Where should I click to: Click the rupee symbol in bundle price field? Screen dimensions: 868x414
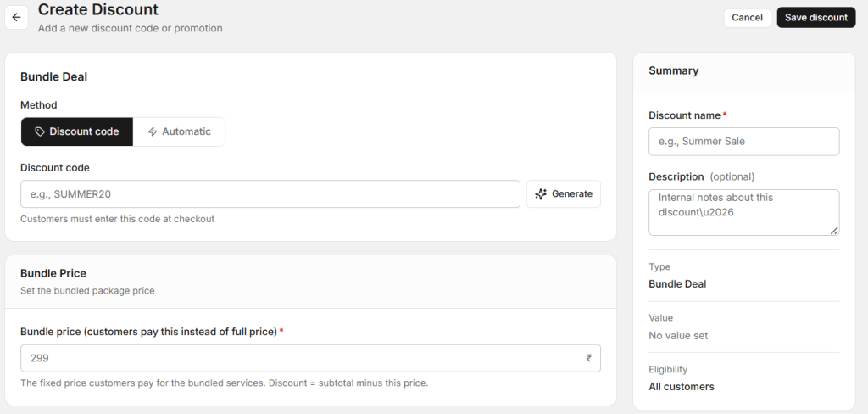tap(589, 358)
